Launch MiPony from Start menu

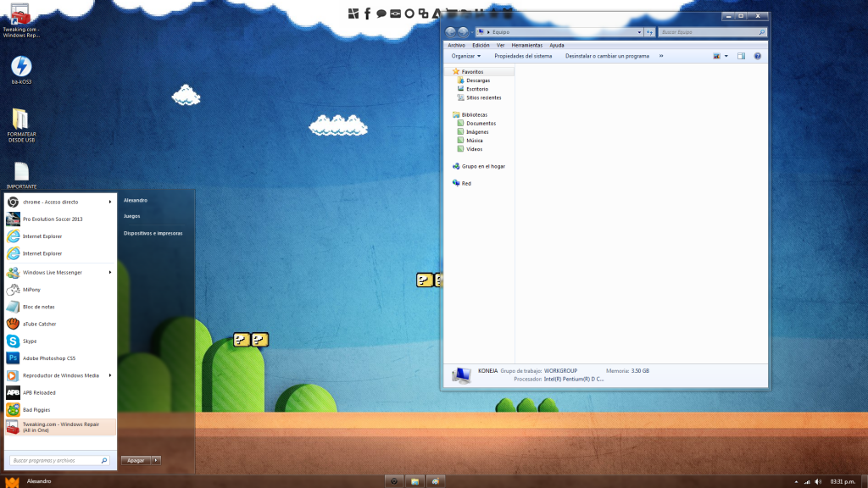click(x=60, y=290)
